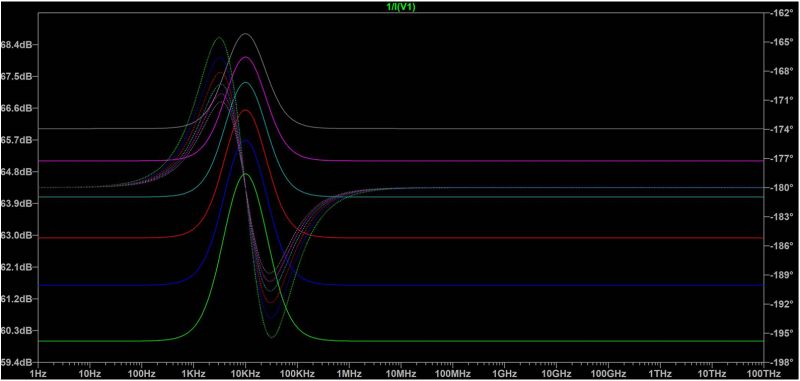
Task: Click the 100KHz frequency axis label
Action: (297, 374)
